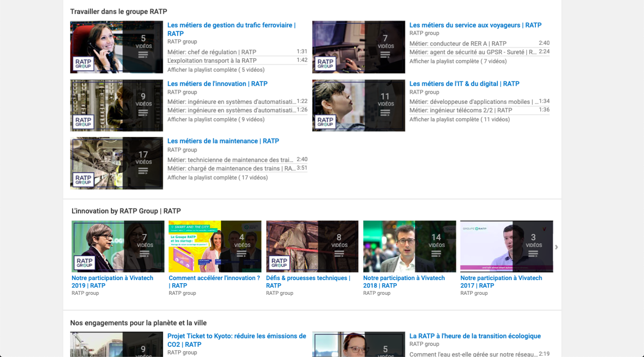
Task: Click playlist icon on the 3 vidéos overlay
Action: (x=533, y=254)
